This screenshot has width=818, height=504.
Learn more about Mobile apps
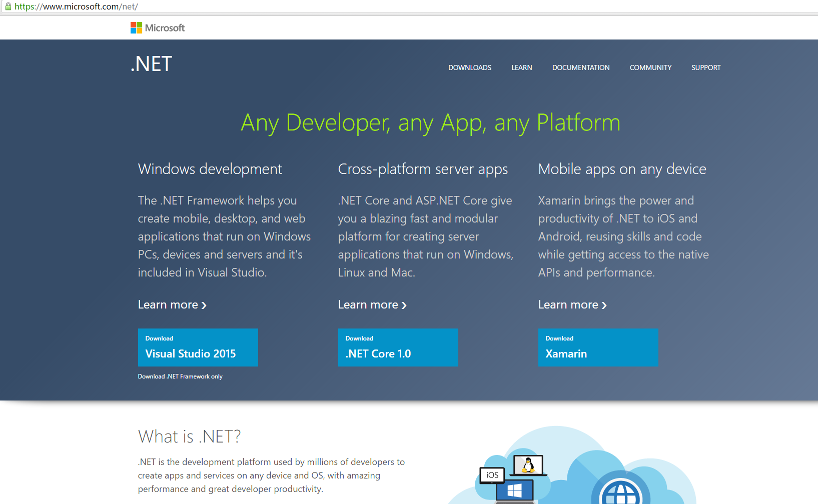coord(572,304)
